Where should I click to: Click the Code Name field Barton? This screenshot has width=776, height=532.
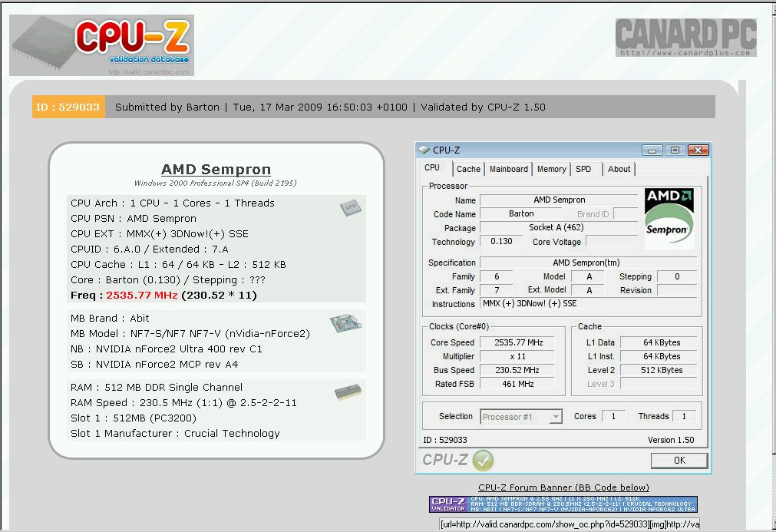(x=521, y=213)
